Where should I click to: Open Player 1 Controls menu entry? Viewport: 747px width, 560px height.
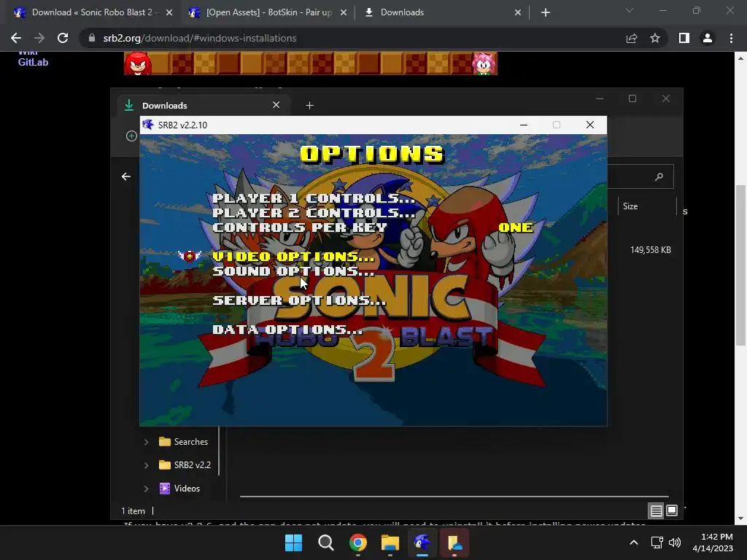pyautogui.click(x=313, y=198)
